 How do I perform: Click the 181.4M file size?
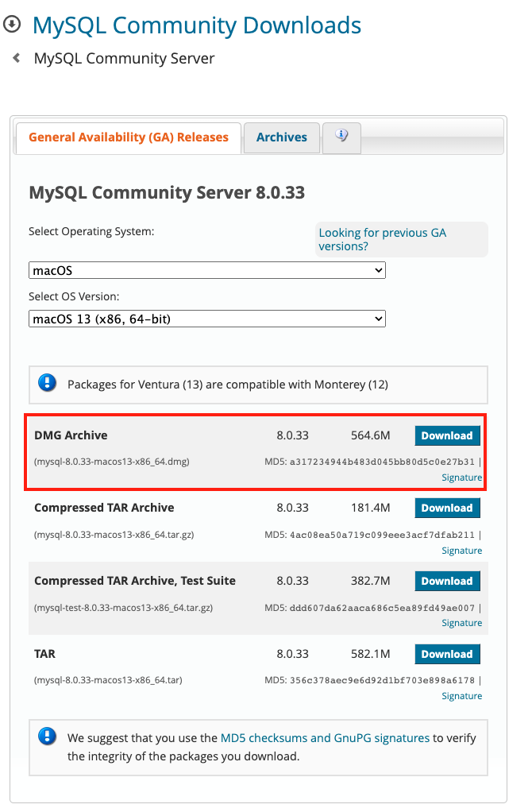click(371, 508)
